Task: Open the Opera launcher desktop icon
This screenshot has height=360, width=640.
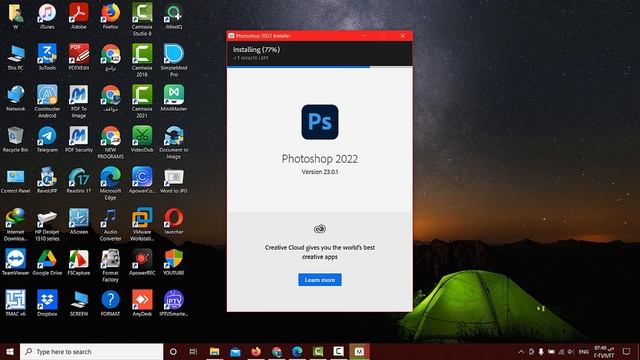Action: [173, 222]
